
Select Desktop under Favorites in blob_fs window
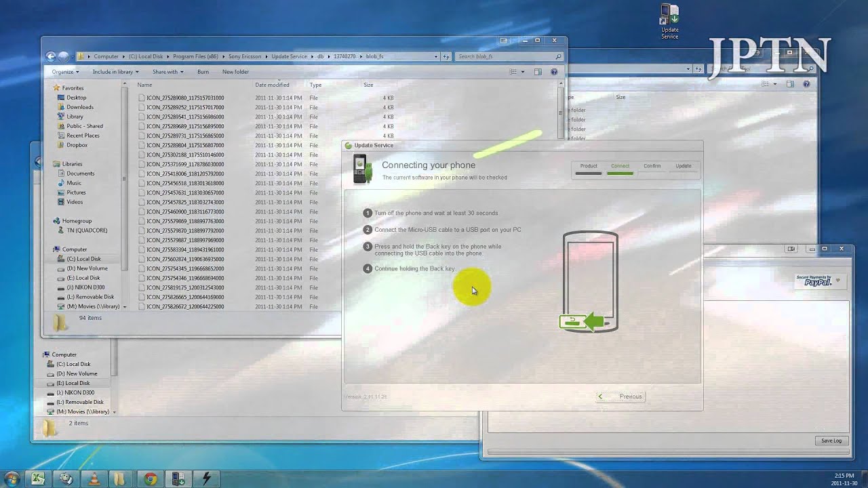tap(77, 98)
